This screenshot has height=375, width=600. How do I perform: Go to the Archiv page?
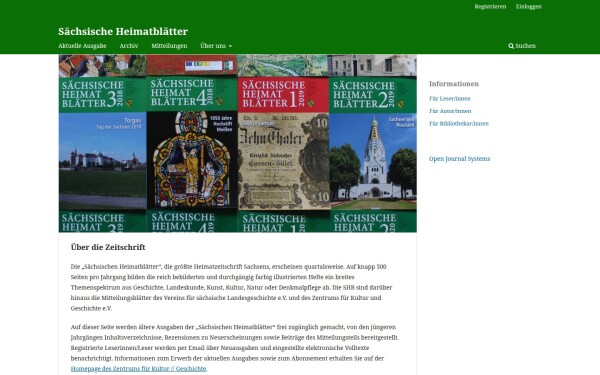[129, 46]
